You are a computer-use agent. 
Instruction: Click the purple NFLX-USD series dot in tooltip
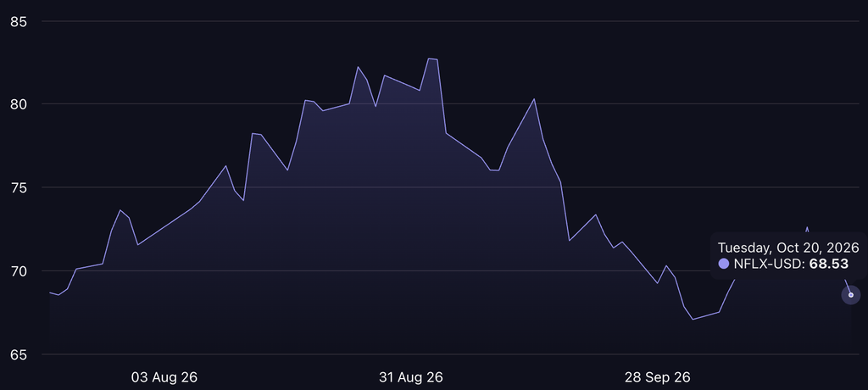pyautogui.click(x=724, y=264)
